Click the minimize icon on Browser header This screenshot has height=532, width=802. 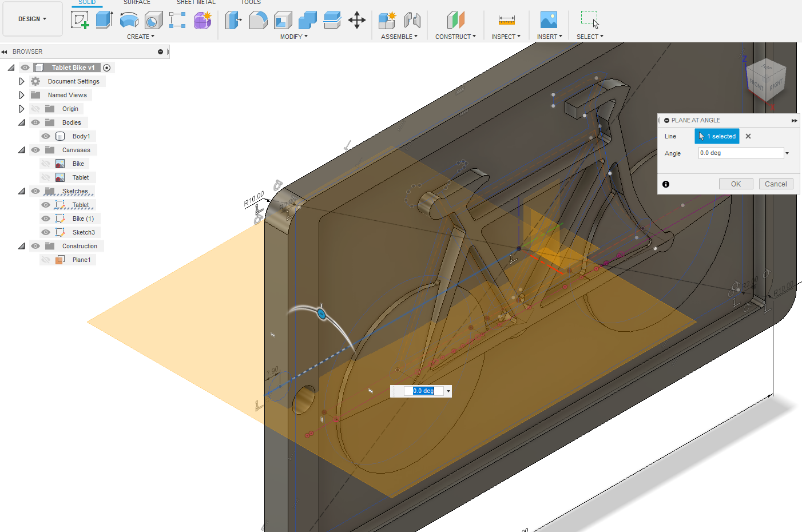coord(161,51)
